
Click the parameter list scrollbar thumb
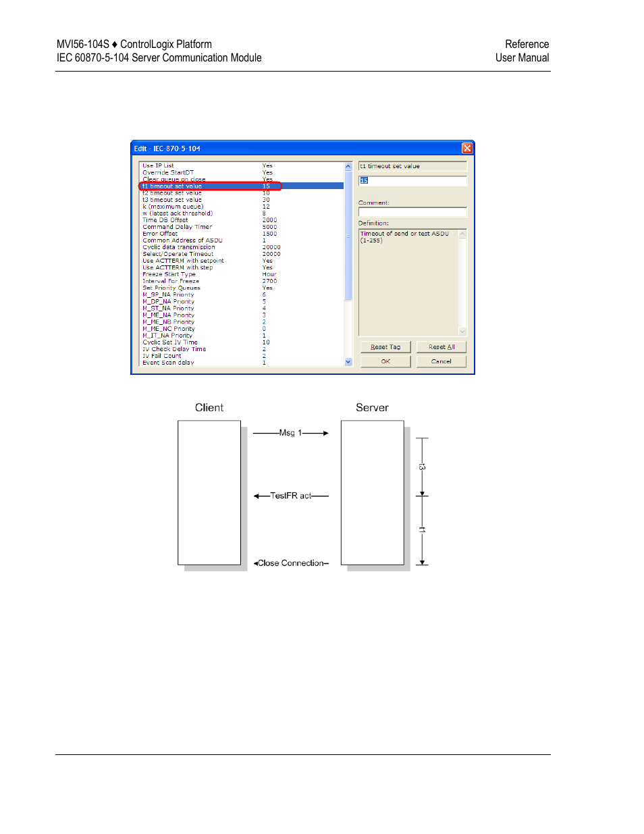[x=348, y=235]
